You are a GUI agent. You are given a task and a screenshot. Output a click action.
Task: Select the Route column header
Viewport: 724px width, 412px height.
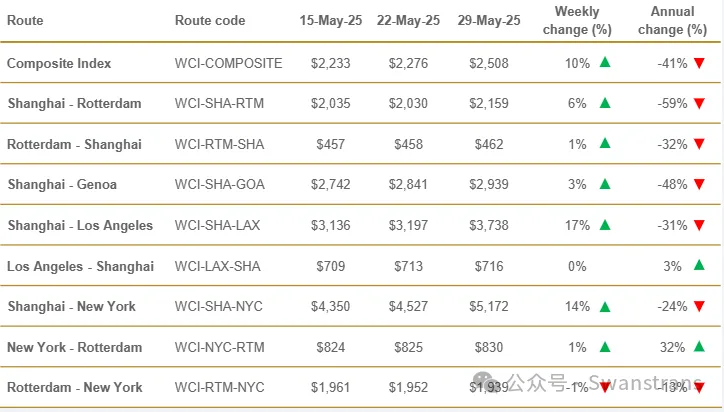coord(25,20)
